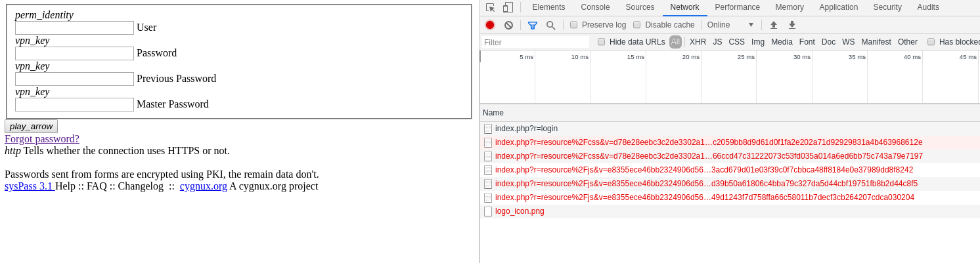Select failed js request ending d44c8f5

pyautogui.click(x=730, y=184)
